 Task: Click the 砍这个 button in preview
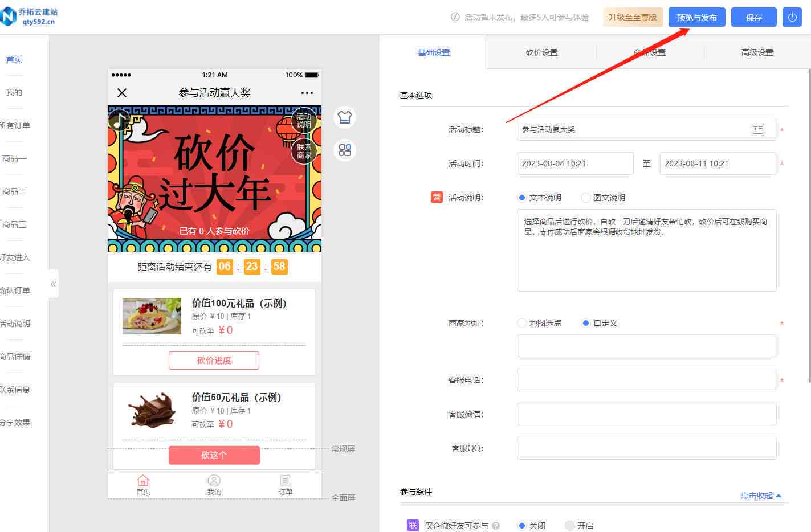(x=214, y=455)
